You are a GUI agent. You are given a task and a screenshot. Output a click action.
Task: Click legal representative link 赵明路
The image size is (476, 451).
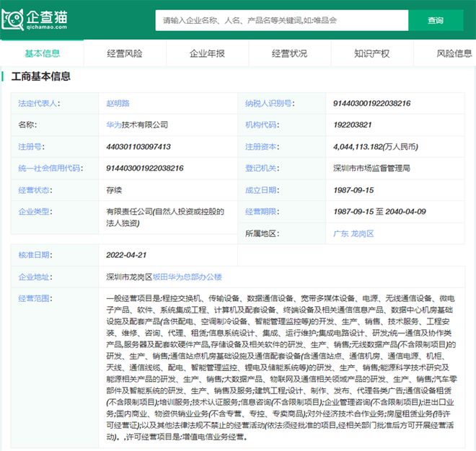[118, 104]
